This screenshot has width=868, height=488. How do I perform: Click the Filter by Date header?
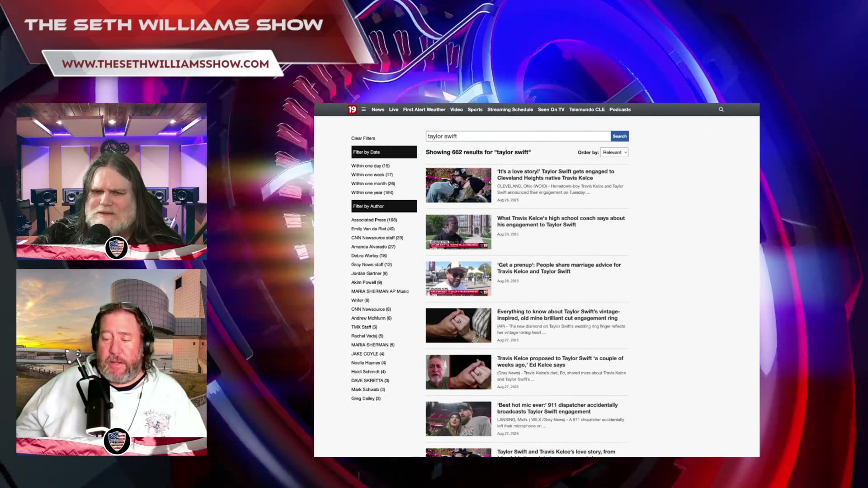[x=384, y=152]
